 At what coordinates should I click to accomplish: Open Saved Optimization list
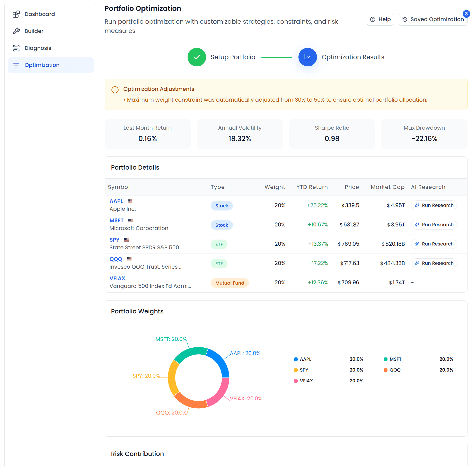pos(433,20)
